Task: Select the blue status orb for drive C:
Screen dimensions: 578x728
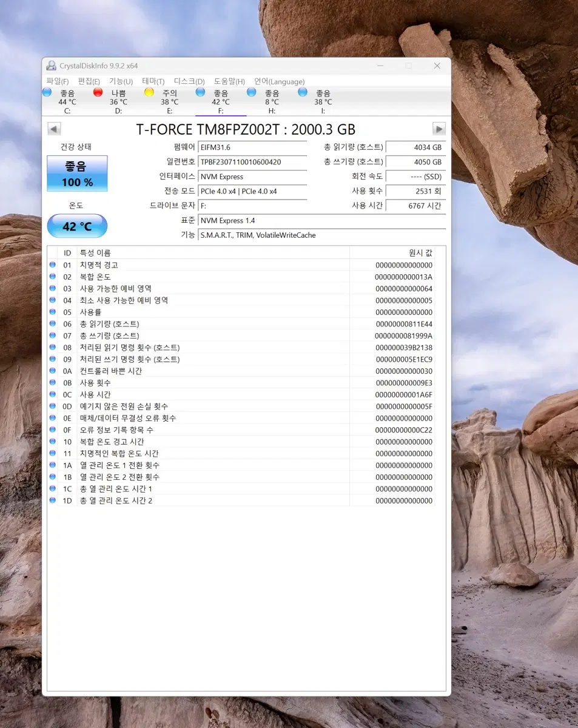Action: pos(47,92)
